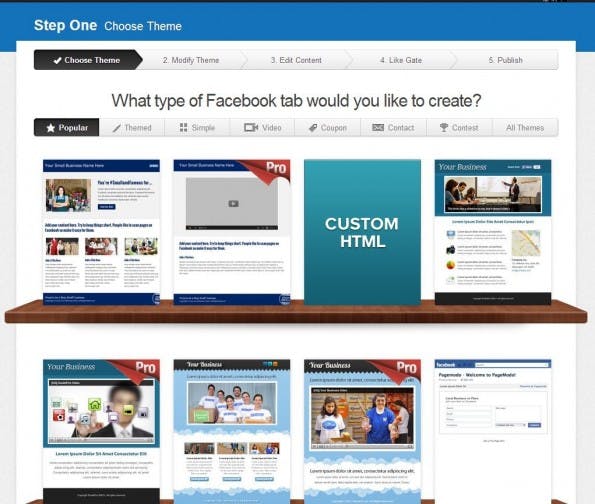Click the grid icon beside Simple
This screenshot has width=595, height=504.
(x=183, y=128)
